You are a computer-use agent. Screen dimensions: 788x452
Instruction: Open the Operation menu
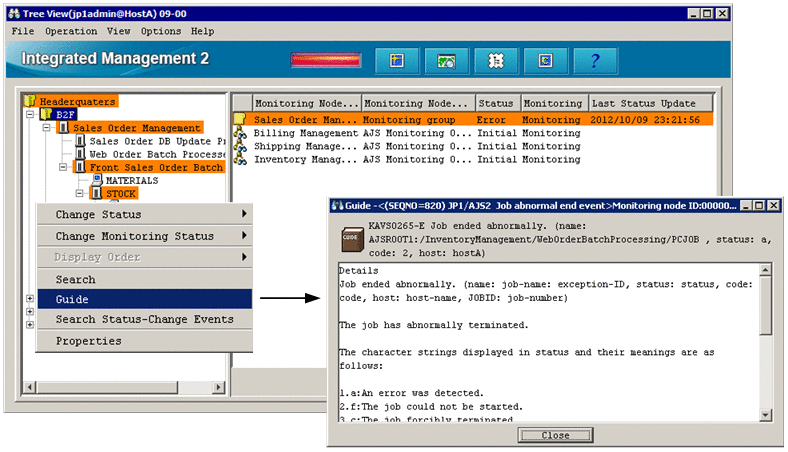click(71, 31)
